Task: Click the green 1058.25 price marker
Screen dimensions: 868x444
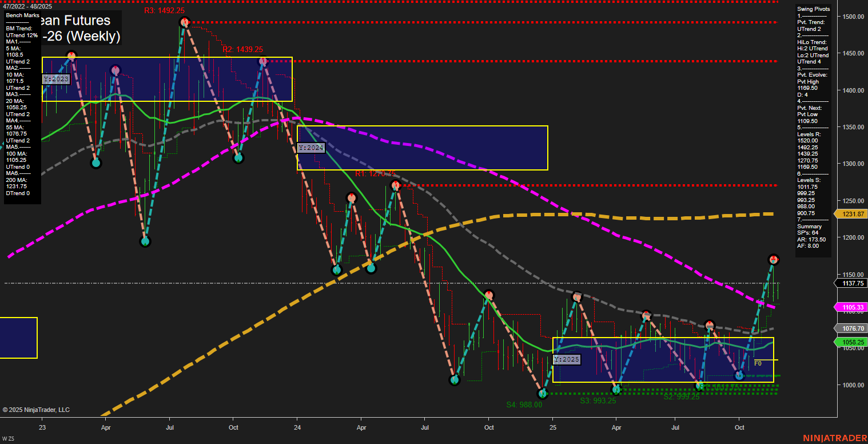Action: tap(852, 342)
